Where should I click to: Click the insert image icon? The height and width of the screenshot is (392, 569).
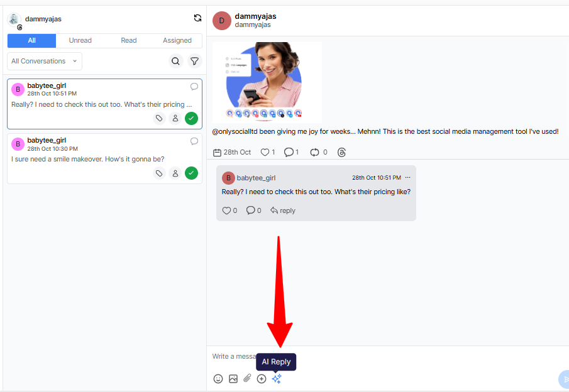(233, 379)
